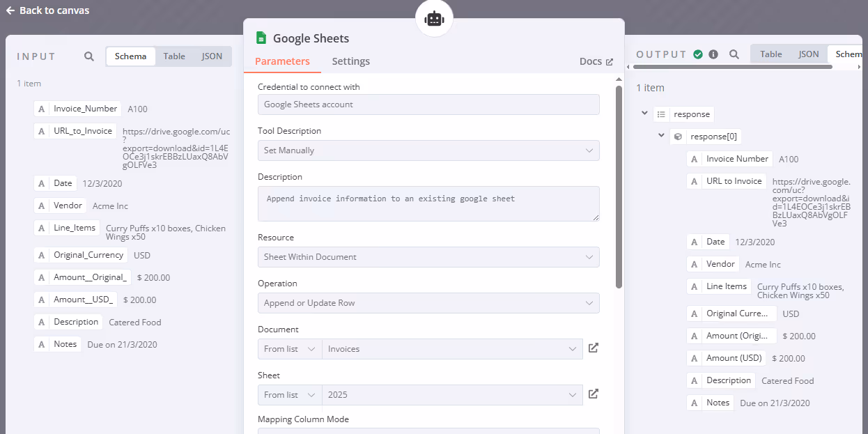Screen dimensions: 868x434
Task: Switch to the Parameters tab
Action: 282,61
